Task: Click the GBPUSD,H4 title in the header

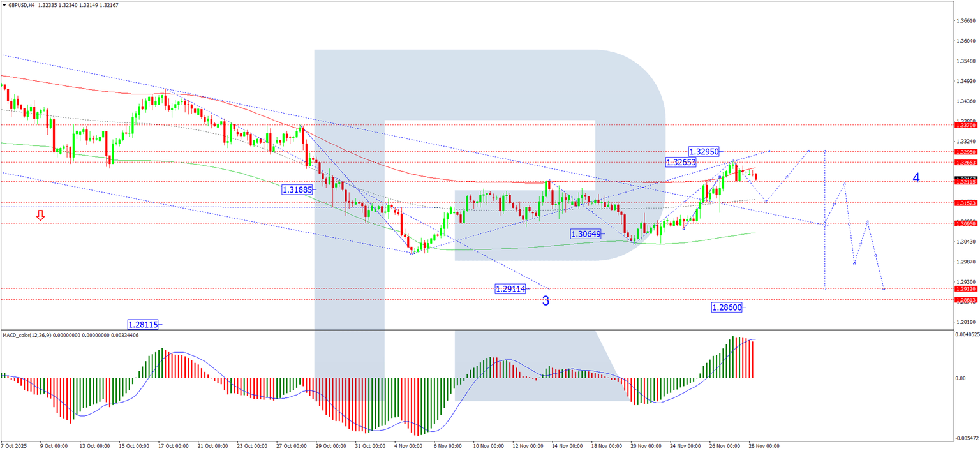Action: click(22, 5)
